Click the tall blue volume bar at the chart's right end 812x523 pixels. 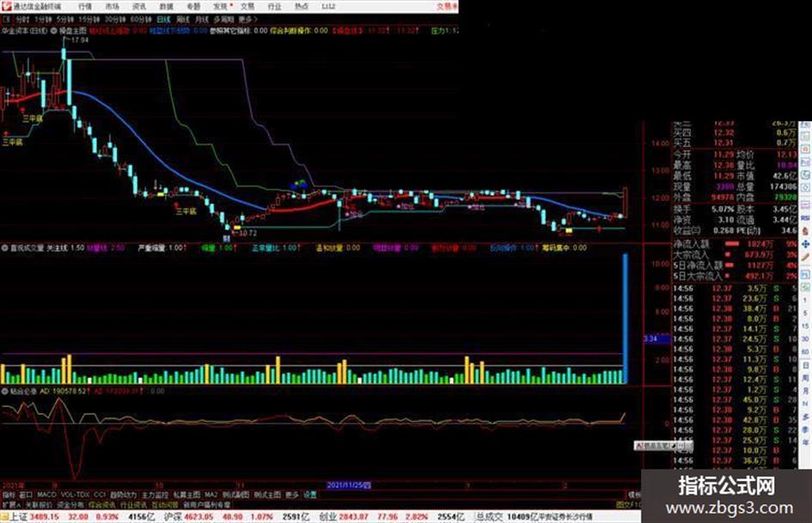coord(625,319)
